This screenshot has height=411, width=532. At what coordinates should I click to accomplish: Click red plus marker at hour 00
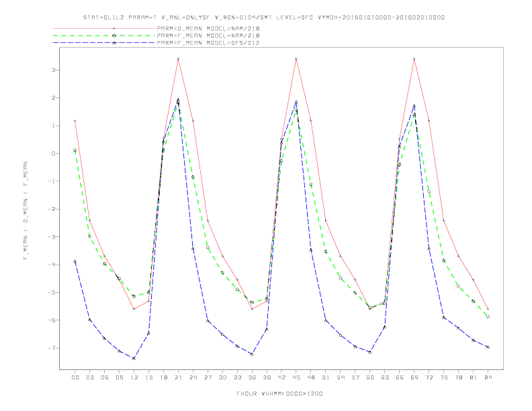coord(75,121)
